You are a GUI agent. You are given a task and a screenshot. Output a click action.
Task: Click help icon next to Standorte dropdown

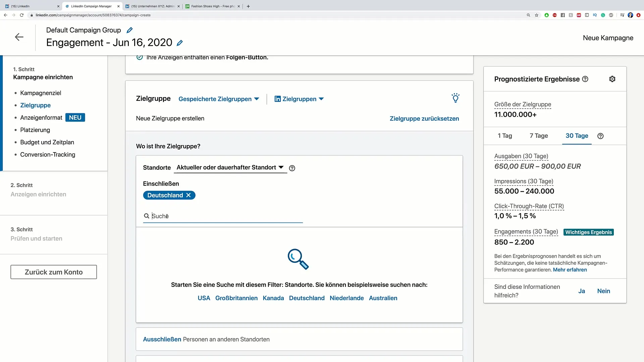(x=292, y=168)
